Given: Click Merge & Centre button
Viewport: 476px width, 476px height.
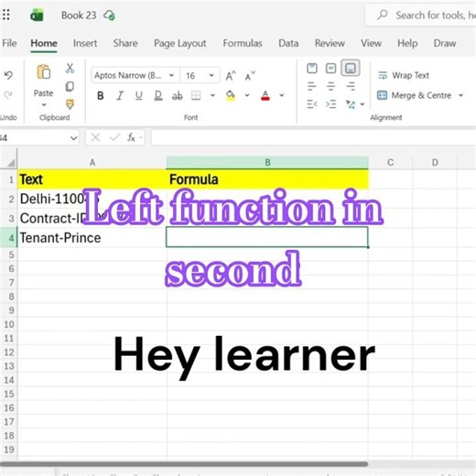Looking at the screenshot, I should (x=414, y=95).
